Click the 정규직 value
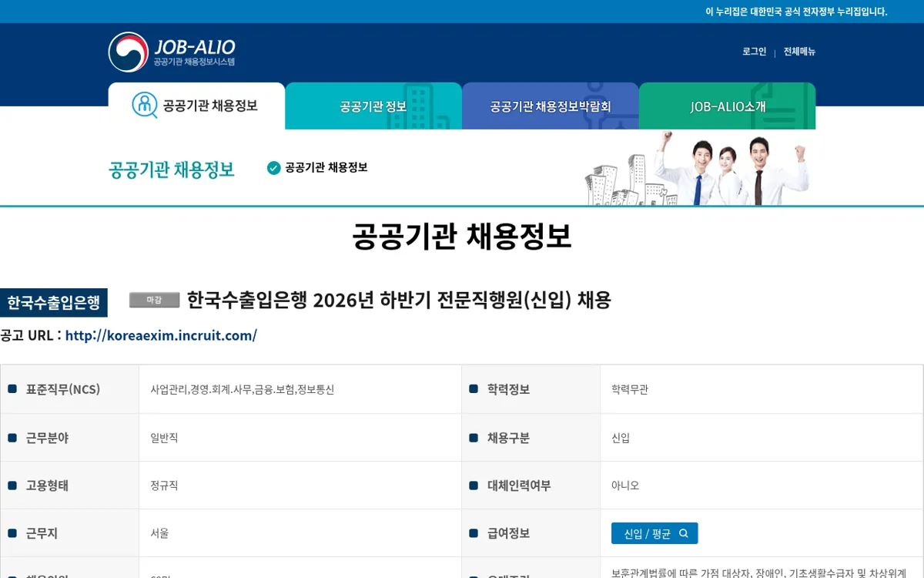This screenshot has height=578, width=924. point(165,486)
